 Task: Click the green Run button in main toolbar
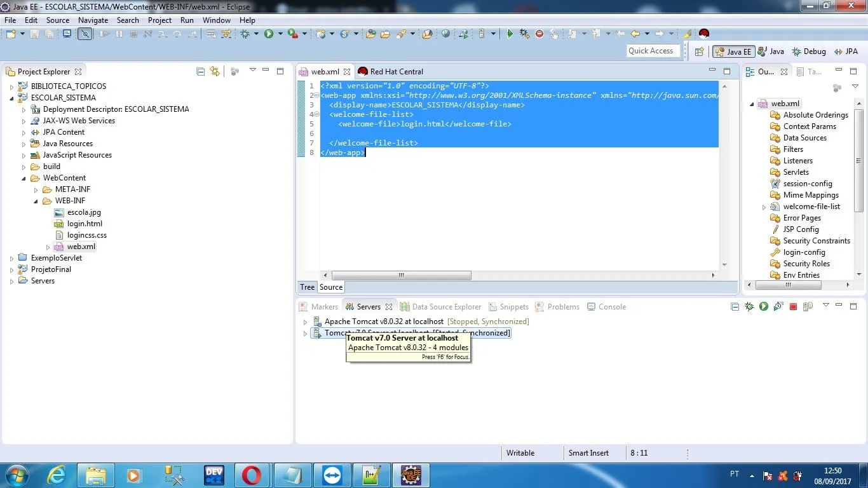pos(269,34)
